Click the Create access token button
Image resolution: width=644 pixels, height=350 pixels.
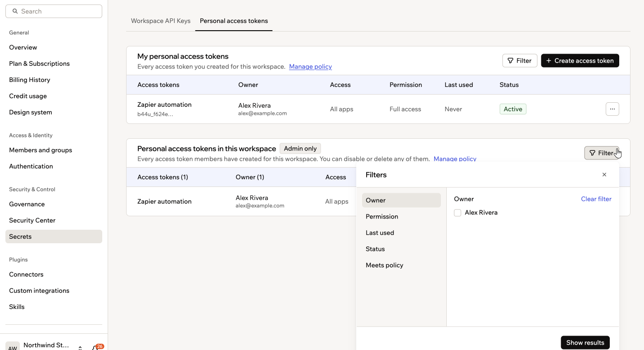tap(580, 61)
